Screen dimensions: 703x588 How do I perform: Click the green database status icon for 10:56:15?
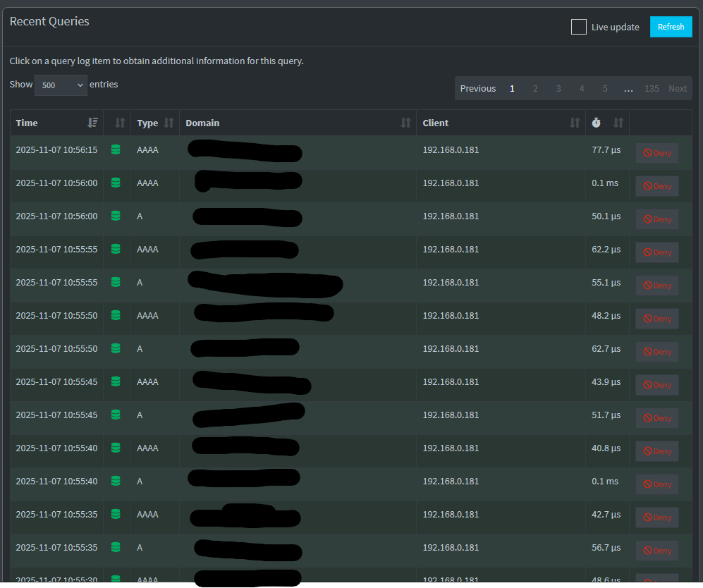coord(116,149)
